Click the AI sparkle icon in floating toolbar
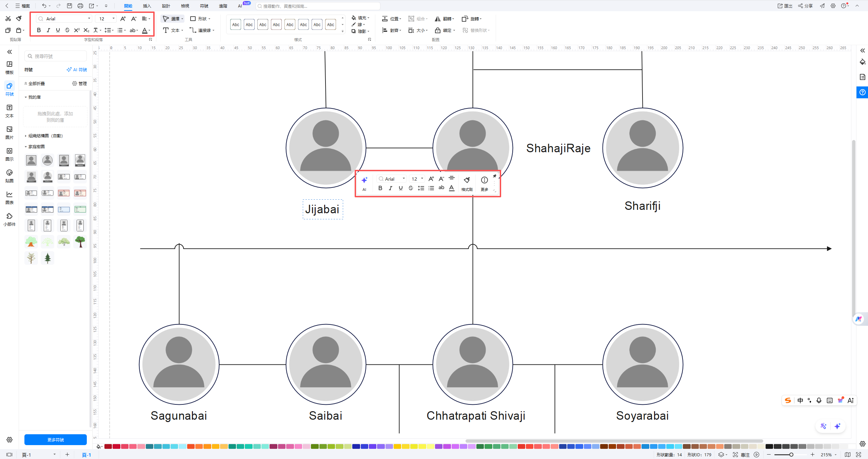The width and height of the screenshot is (868, 459). point(364,180)
